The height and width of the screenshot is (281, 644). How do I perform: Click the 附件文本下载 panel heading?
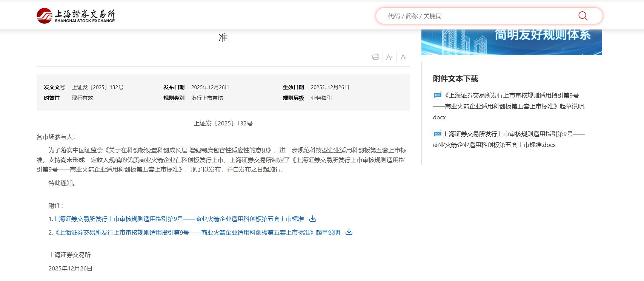pos(455,79)
